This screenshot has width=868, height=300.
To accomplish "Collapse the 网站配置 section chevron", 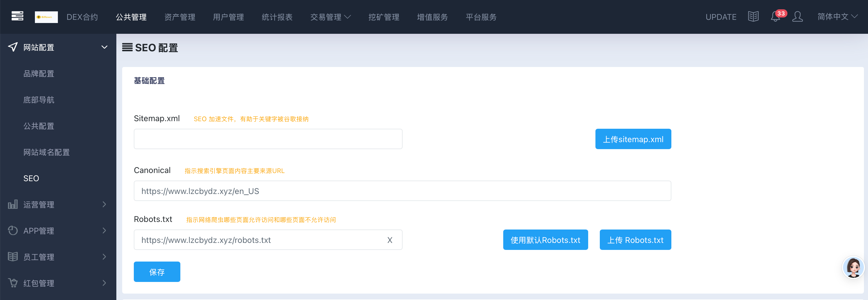I will (104, 47).
